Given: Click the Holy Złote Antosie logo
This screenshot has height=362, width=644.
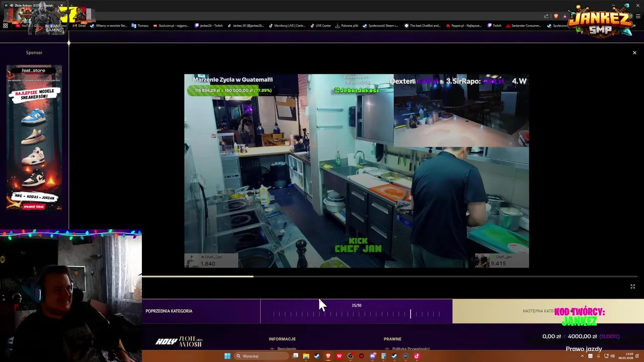Looking at the screenshot, I should click(179, 342).
